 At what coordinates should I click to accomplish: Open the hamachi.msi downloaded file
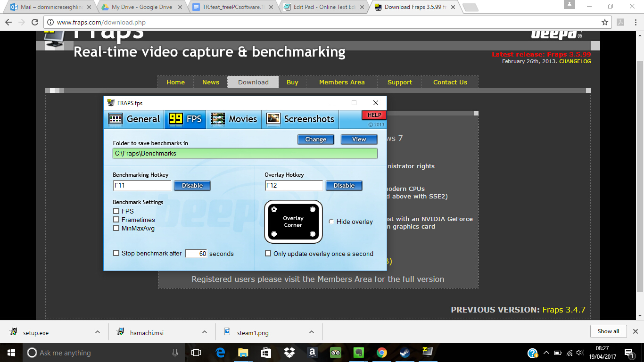(x=147, y=332)
